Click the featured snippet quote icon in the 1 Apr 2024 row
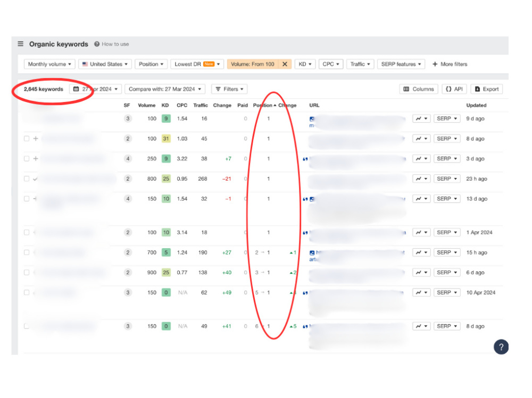This screenshot has width=532, height=398. (x=305, y=233)
